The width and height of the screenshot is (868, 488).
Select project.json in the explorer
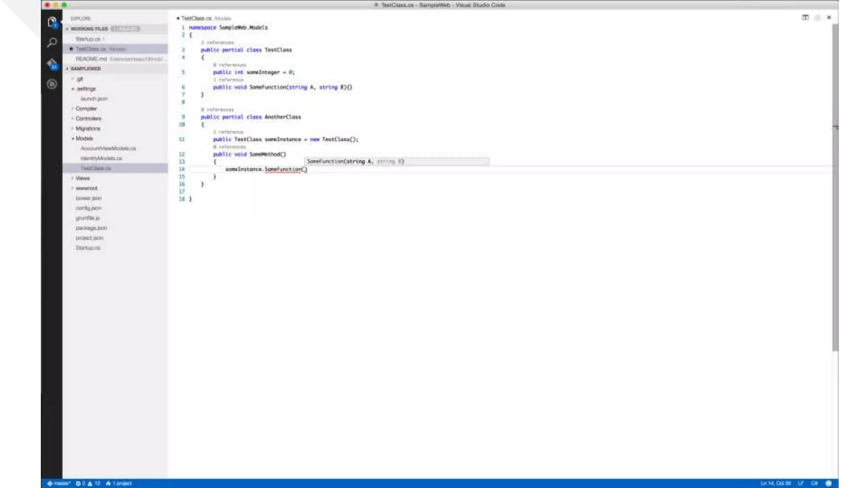point(89,238)
